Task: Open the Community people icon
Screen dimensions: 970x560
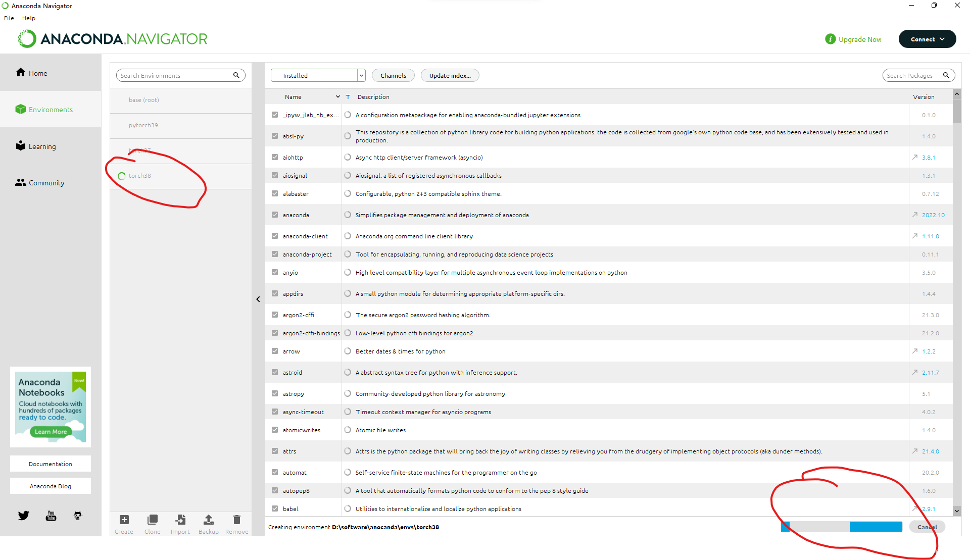Action: tap(20, 182)
